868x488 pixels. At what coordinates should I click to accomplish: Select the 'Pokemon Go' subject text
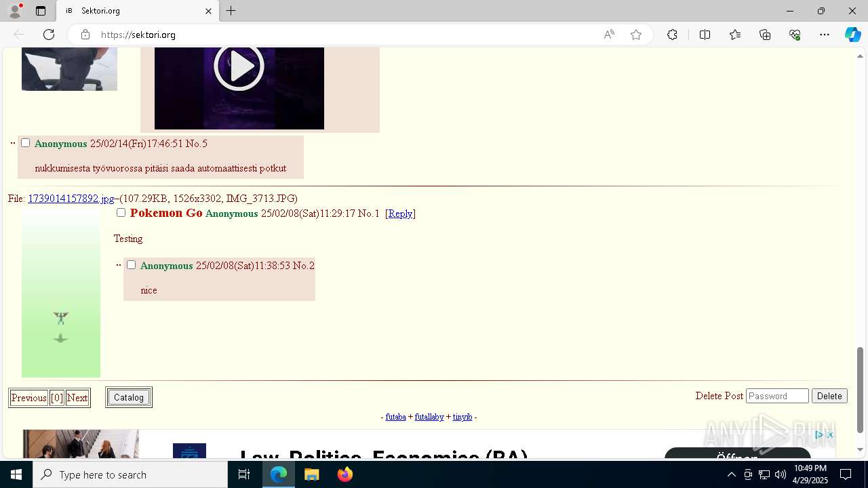pyautogui.click(x=166, y=213)
